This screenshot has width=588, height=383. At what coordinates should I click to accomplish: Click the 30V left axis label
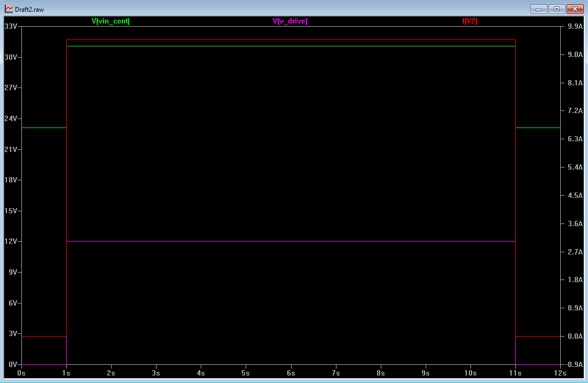point(11,57)
